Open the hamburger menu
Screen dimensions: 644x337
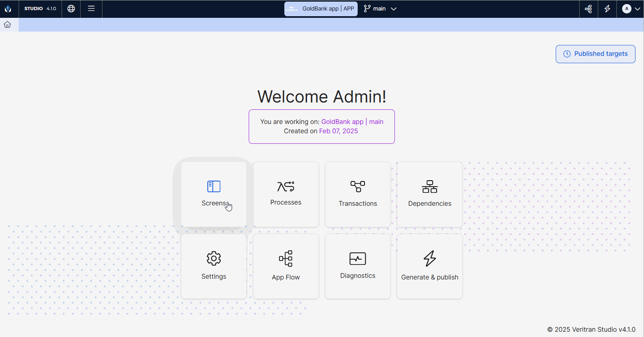point(91,9)
